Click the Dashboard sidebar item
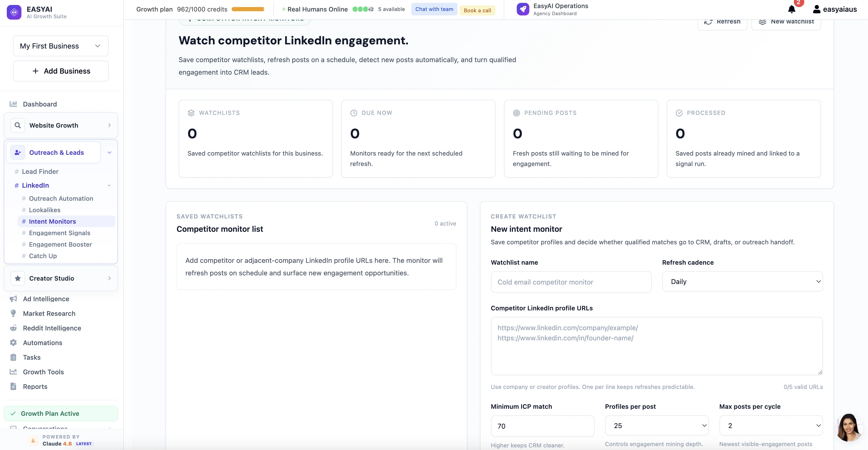The image size is (868, 450). 61,104
